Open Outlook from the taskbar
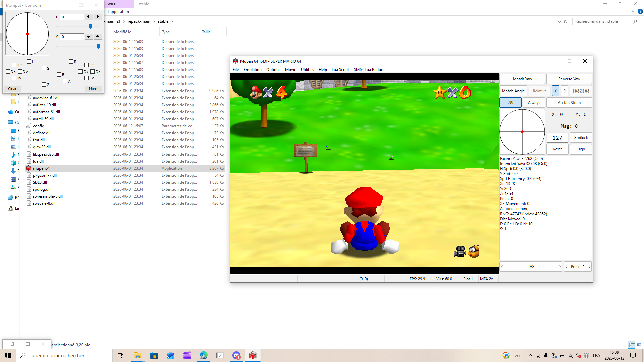This screenshot has width=644, height=362. [x=170, y=355]
